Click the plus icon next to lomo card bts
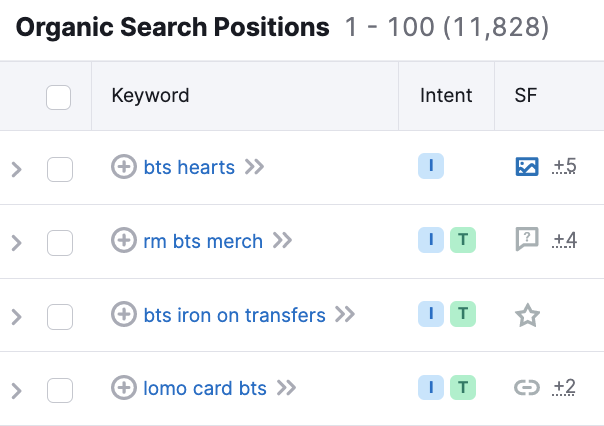 point(123,388)
